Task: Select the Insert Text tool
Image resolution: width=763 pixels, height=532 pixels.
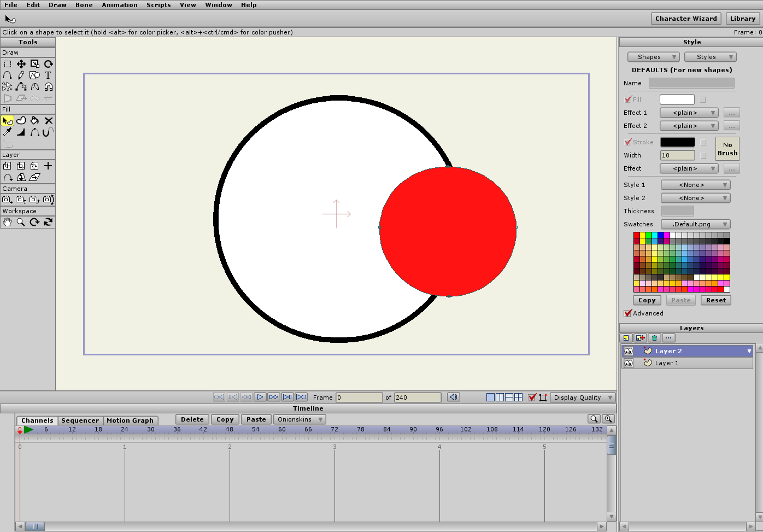Action: pyautogui.click(x=49, y=75)
